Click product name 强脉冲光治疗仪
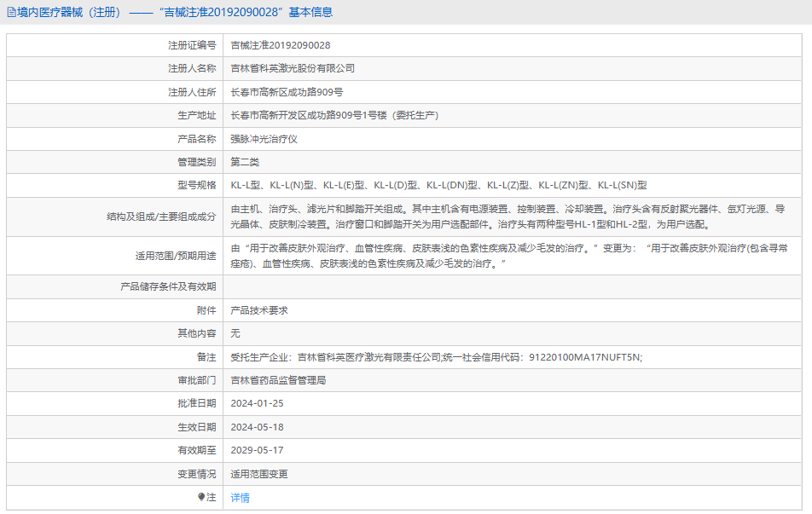Screen dimensions: 812x514 coord(264,139)
